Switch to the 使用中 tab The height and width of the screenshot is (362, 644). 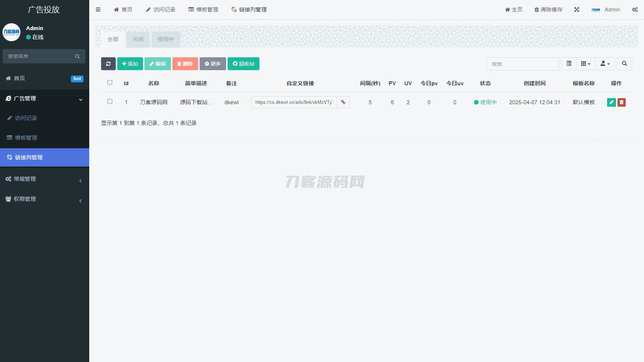(166, 39)
